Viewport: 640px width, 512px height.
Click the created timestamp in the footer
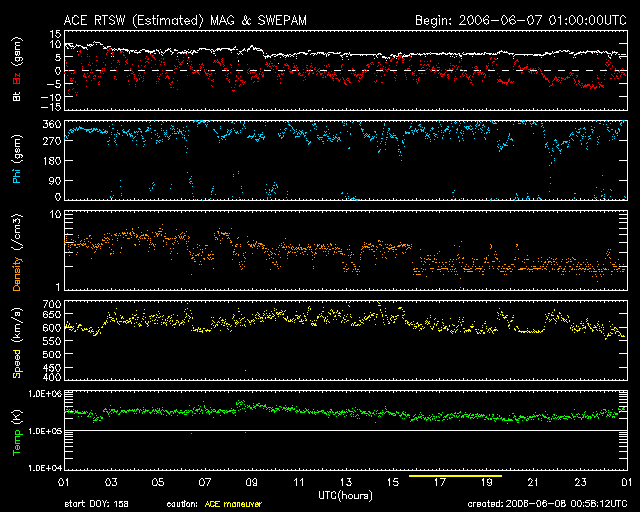tap(550, 504)
